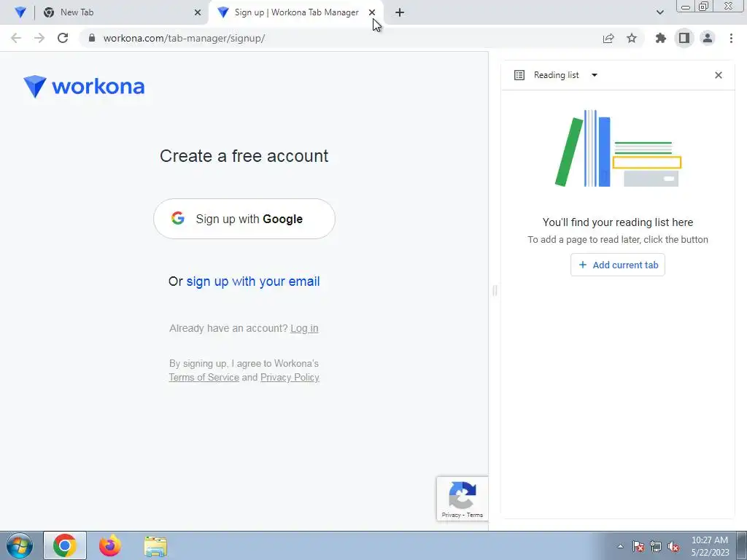Reload the current page
The image size is (747, 560).
click(63, 38)
